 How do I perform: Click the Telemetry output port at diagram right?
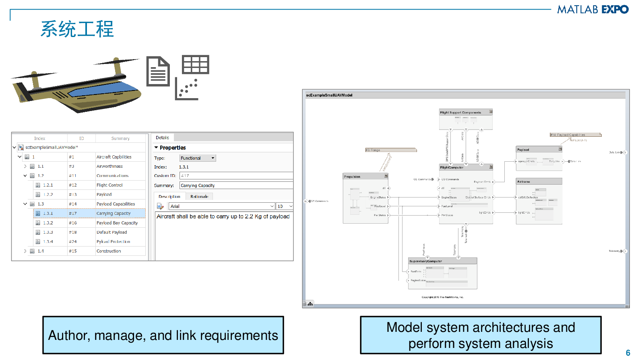625,251
